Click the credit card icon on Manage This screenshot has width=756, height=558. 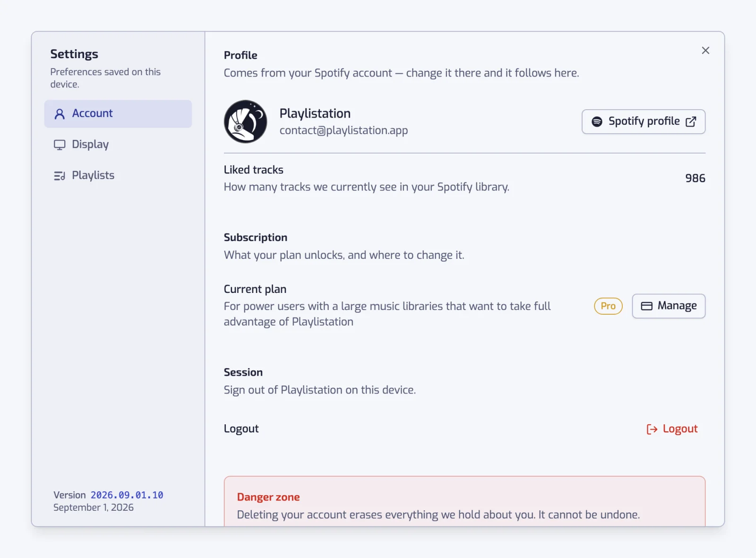(647, 306)
